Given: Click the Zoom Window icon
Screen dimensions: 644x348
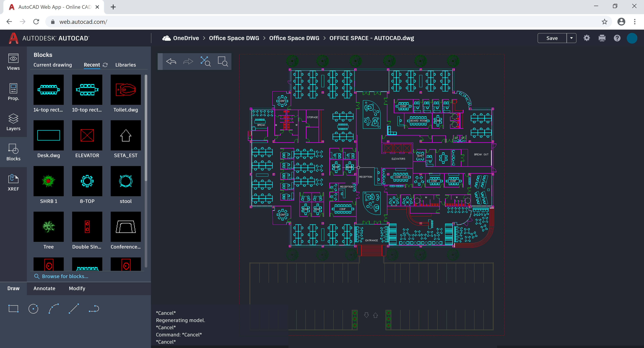Looking at the screenshot, I should (223, 61).
